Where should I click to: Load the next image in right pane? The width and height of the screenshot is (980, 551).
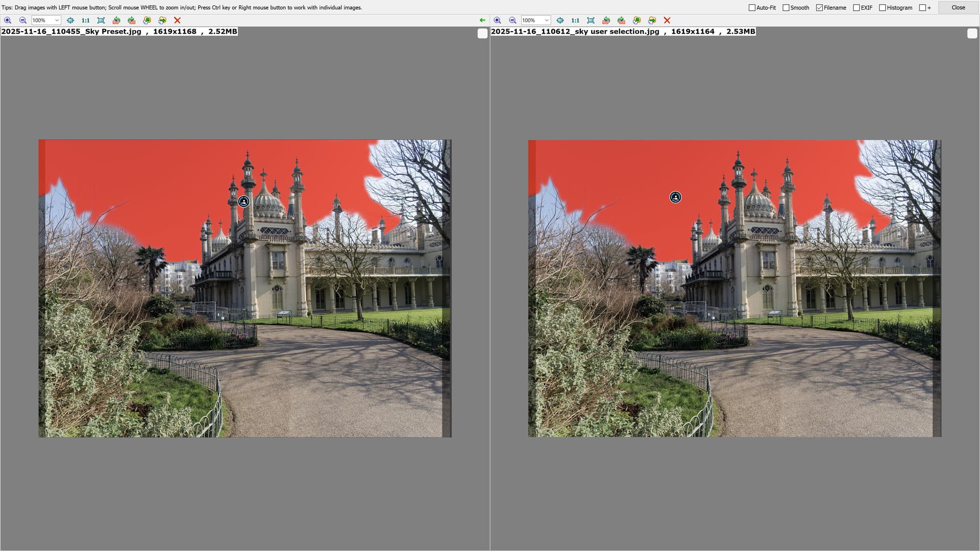coord(652,20)
